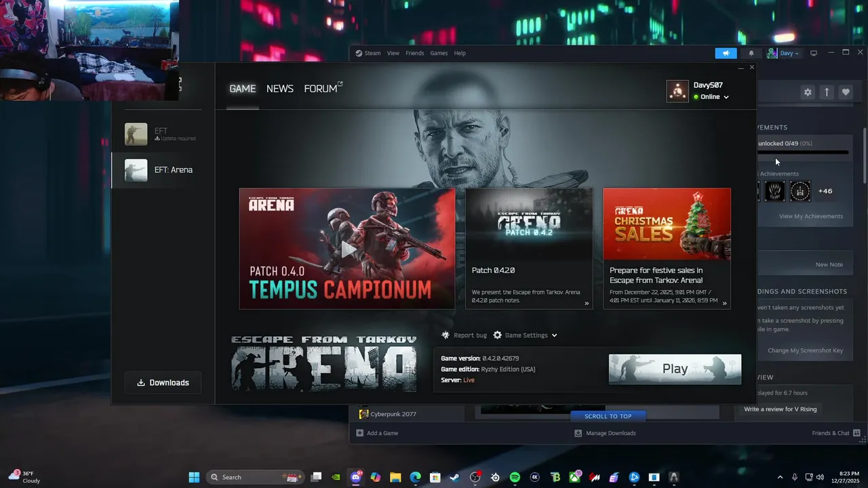The width and height of the screenshot is (868, 488).
Task: Open the GAME tab in the launcher
Action: point(242,89)
